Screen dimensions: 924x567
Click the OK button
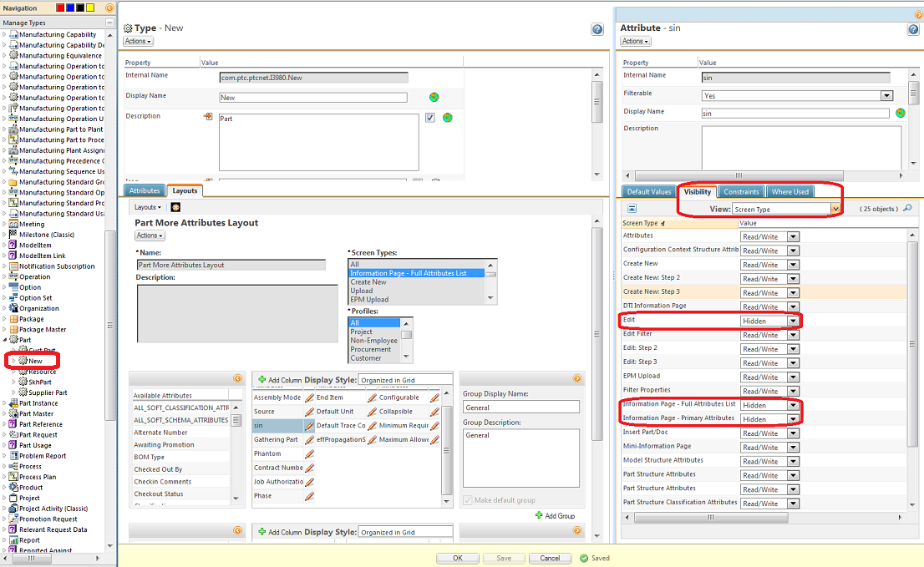coord(458,558)
